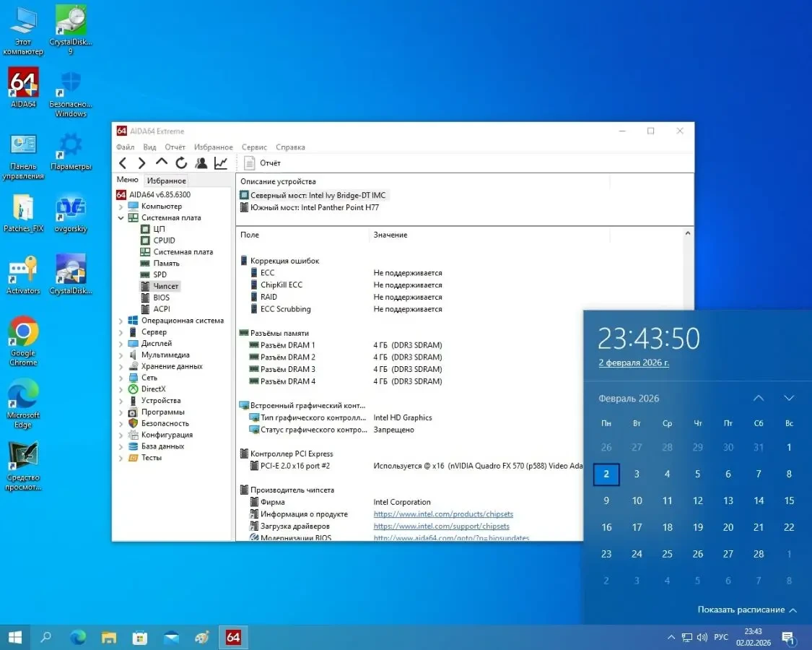The height and width of the screenshot is (650, 812).
Task: Open the Отчёт menu
Action: [175, 147]
